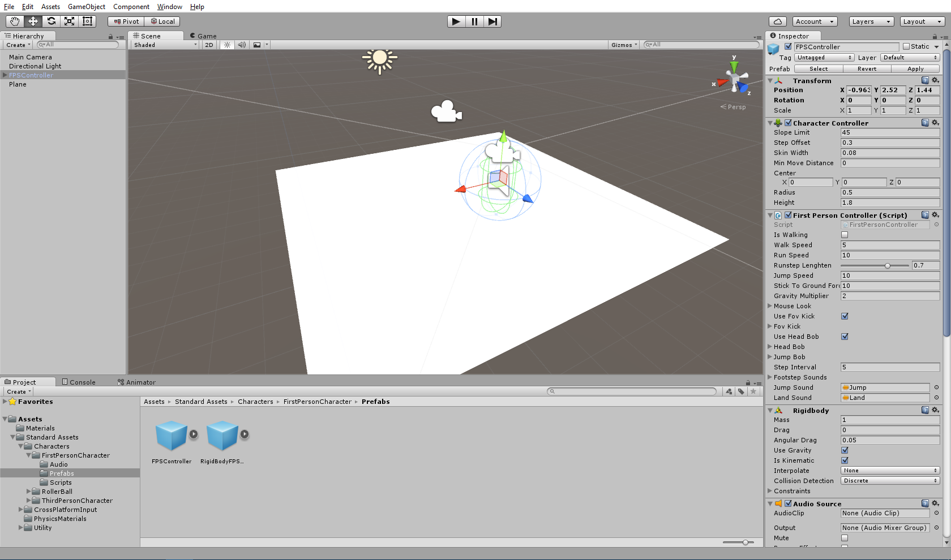Toggle scene audio speaker icon
Viewport: 951px width, 560px height.
242,45
